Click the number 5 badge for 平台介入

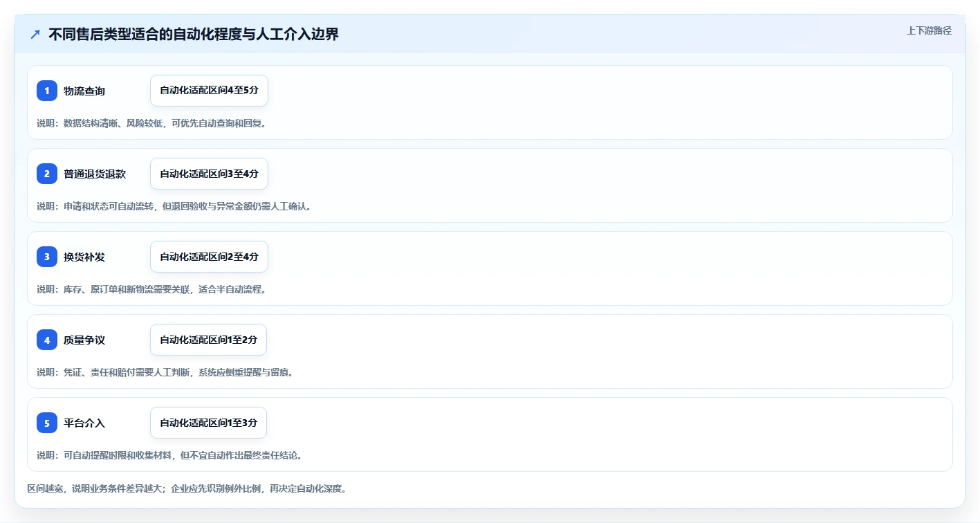47,423
